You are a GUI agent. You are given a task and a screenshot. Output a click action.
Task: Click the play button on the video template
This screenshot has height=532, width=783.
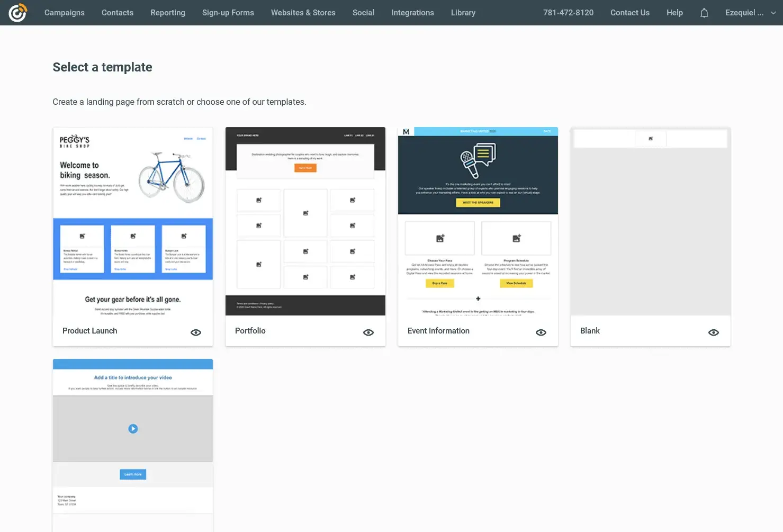132,429
